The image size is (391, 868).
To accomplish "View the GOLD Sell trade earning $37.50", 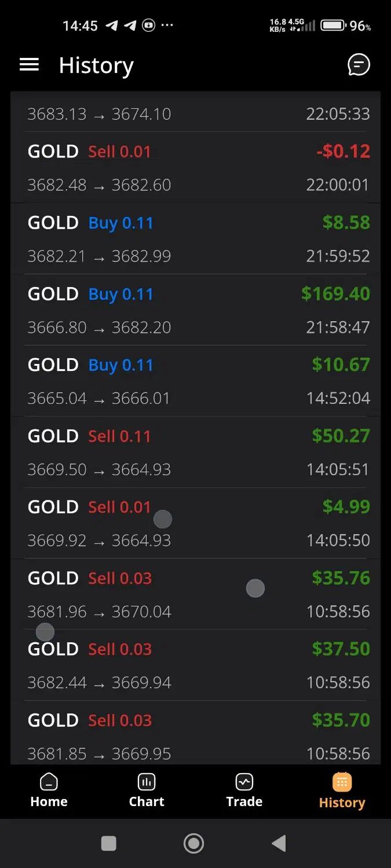I will click(195, 665).
